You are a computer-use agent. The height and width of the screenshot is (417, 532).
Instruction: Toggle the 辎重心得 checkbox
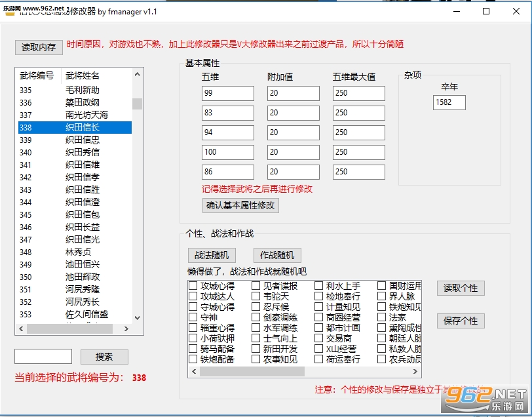point(193,328)
